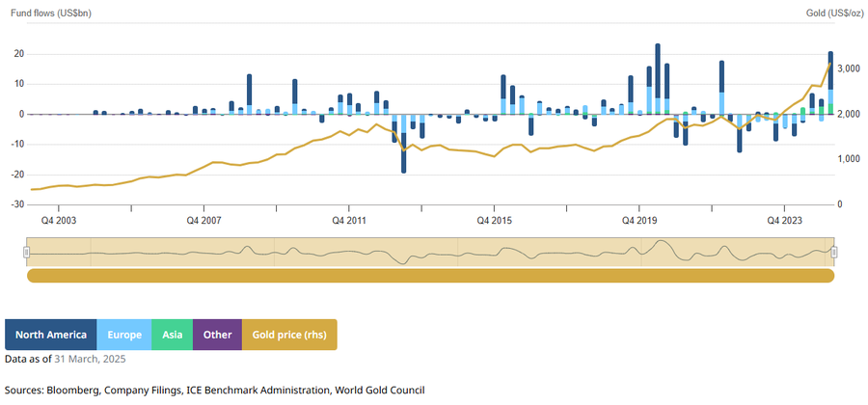
Task: Click the Q4 2015 x-axis label
Action: (494, 219)
